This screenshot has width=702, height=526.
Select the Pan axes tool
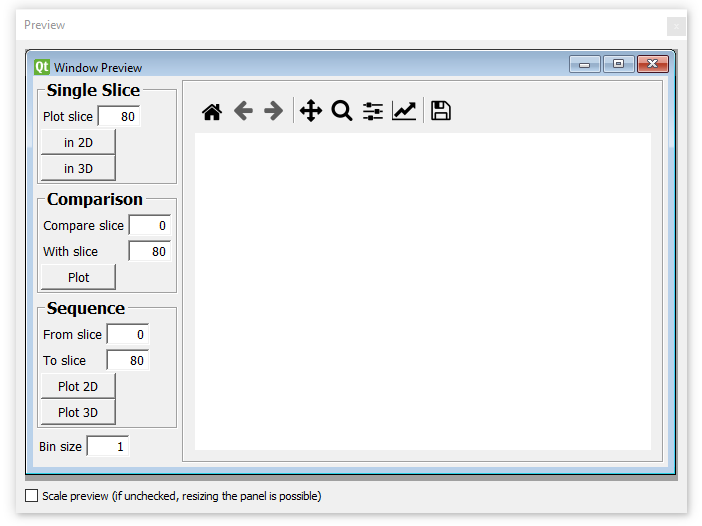(x=311, y=111)
